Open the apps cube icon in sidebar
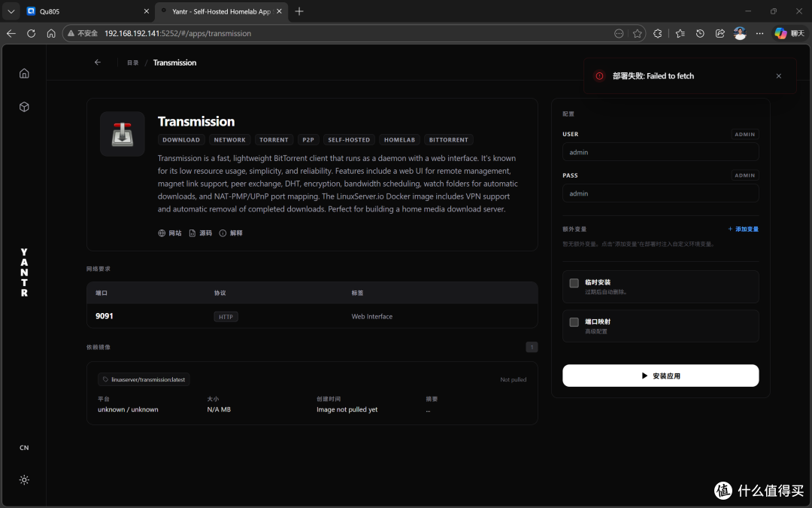 pos(24,107)
